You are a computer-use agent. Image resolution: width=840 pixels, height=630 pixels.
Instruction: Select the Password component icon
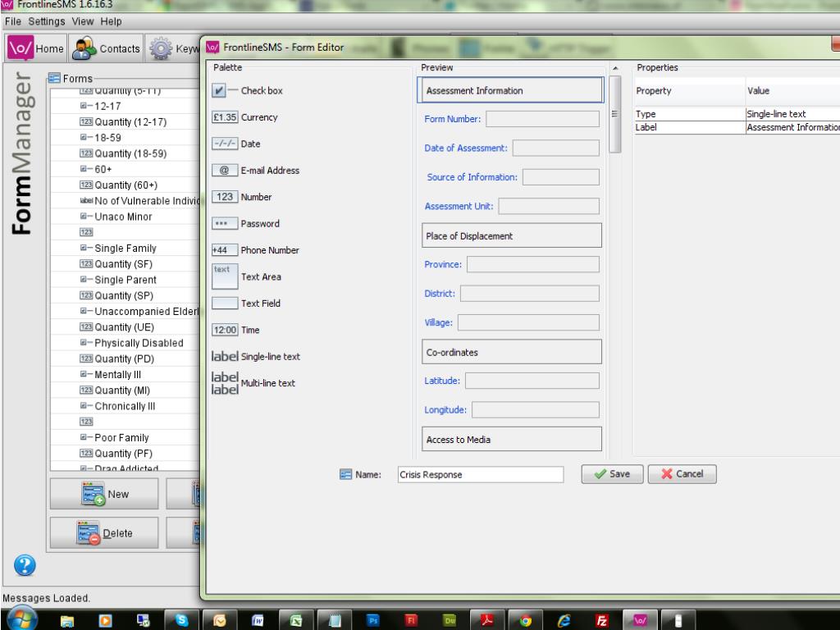225,223
